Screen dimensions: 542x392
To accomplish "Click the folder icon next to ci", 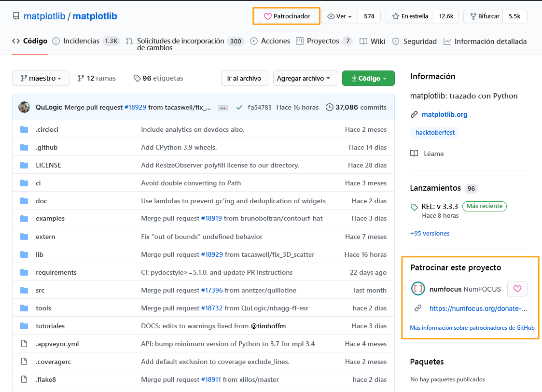I will pos(24,183).
